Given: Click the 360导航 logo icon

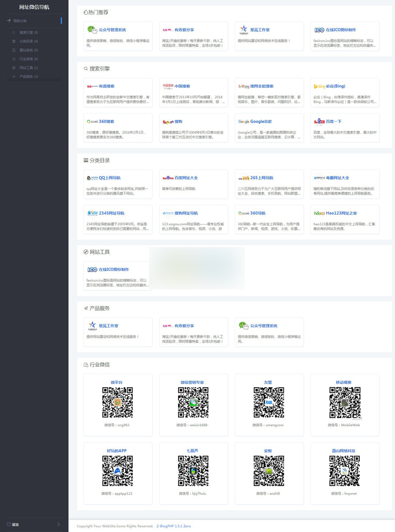Looking at the screenshot, I should pyautogui.click(x=243, y=213).
